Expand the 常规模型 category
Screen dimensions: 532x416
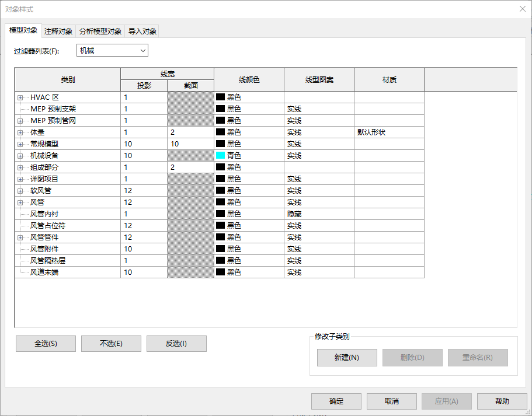(20, 145)
